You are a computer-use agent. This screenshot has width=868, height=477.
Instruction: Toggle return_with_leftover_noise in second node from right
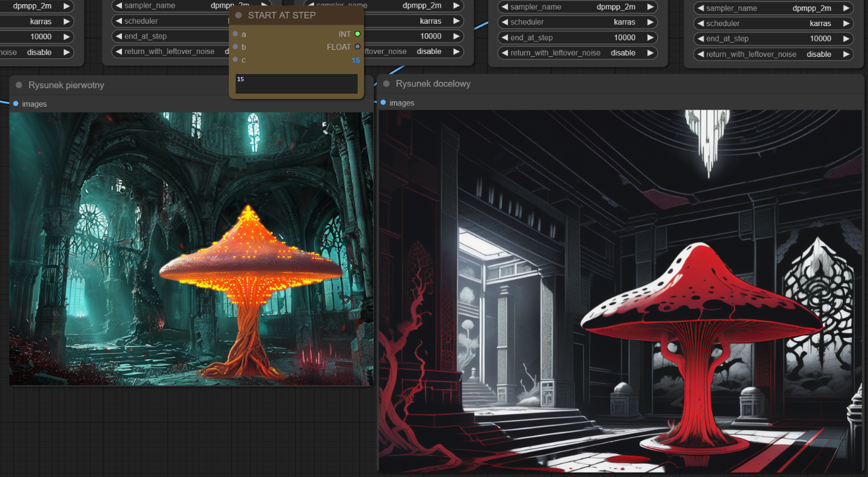pyautogui.click(x=577, y=53)
